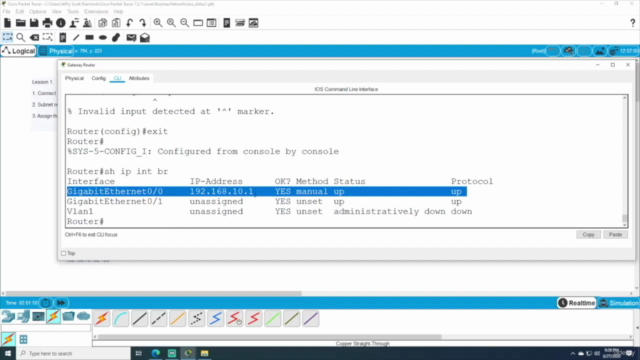Image resolution: width=640 pixels, height=360 pixels.
Task: Open Microsoft Edge from the taskbar
Action: 156,353
